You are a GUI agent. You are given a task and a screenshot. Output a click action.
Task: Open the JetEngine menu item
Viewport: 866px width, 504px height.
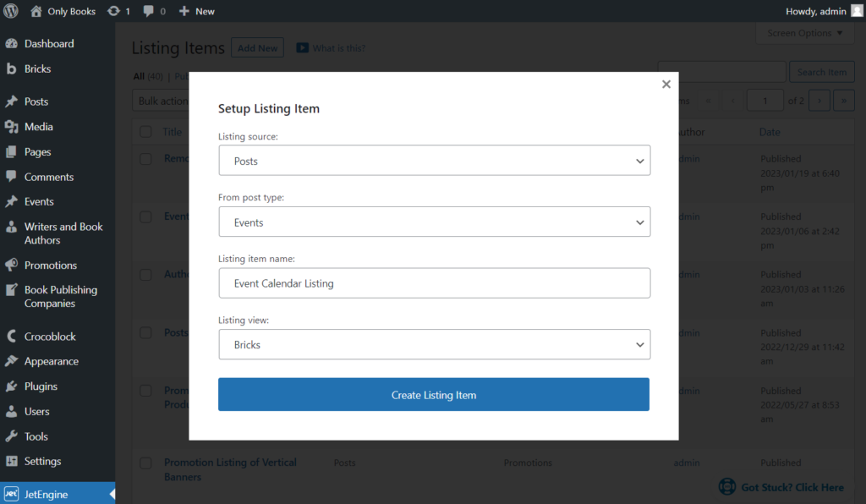[x=58, y=494]
